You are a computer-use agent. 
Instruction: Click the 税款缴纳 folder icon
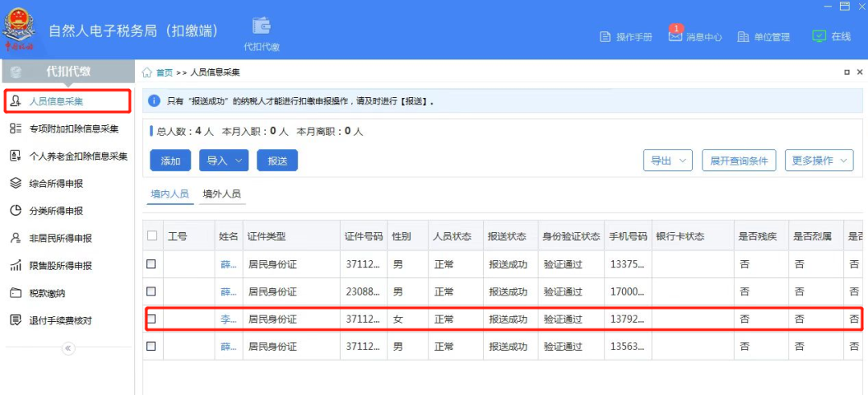(x=16, y=293)
